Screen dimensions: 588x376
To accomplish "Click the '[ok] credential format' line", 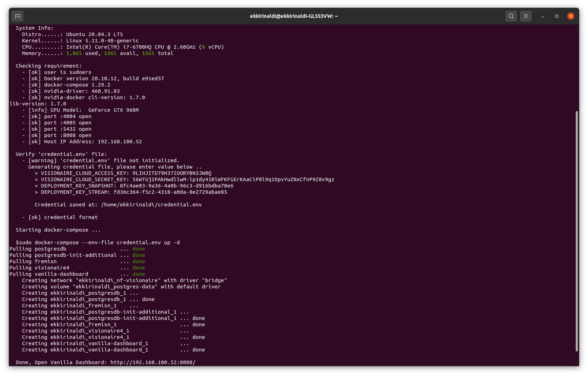I will 60,217.
